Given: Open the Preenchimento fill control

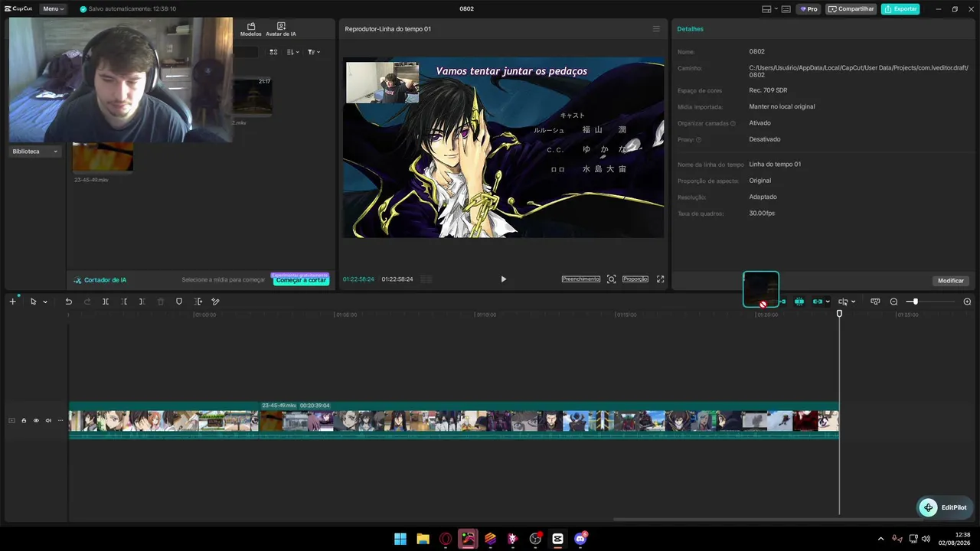Looking at the screenshot, I should click(x=581, y=279).
